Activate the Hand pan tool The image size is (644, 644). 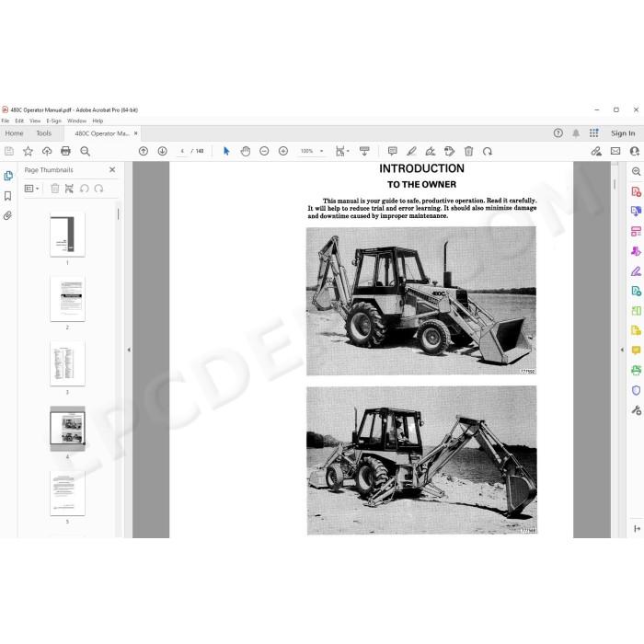pyautogui.click(x=246, y=151)
